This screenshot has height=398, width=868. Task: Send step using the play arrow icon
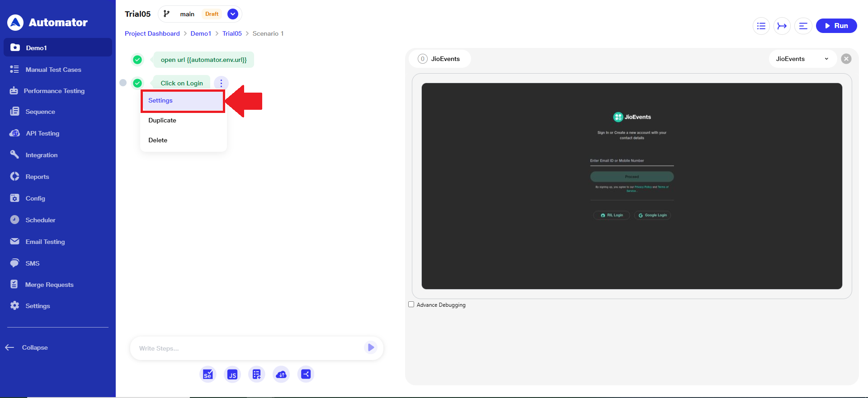pos(370,347)
